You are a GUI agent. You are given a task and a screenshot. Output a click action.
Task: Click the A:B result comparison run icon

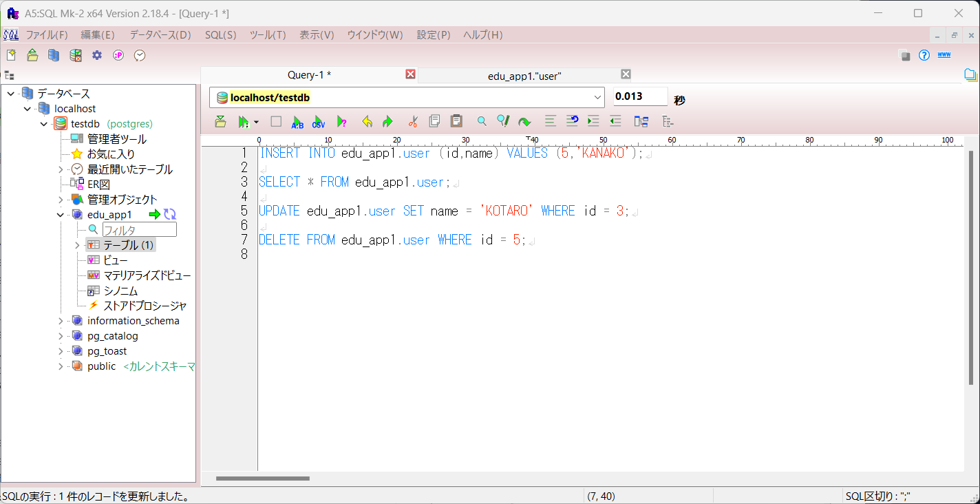tap(297, 122)
